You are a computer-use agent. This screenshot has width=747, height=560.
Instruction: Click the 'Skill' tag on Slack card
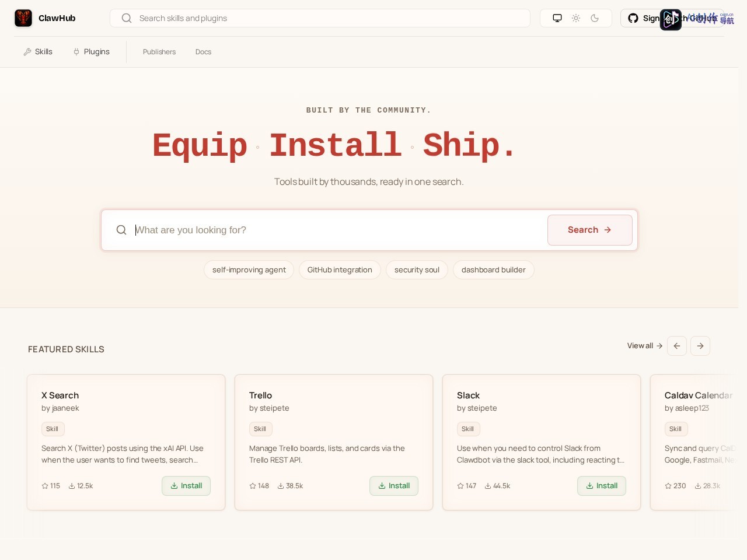(468, 429)
